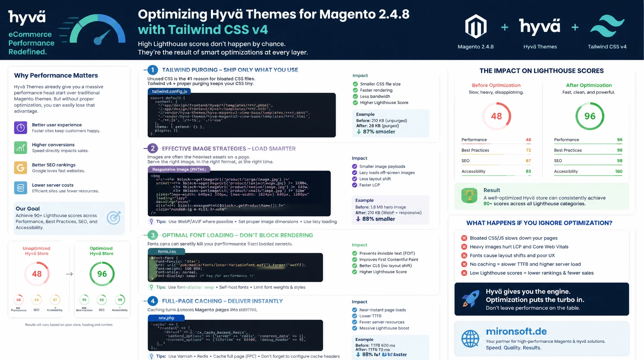Click the globe icon beside mironsoft.de

tap(470, 339)
